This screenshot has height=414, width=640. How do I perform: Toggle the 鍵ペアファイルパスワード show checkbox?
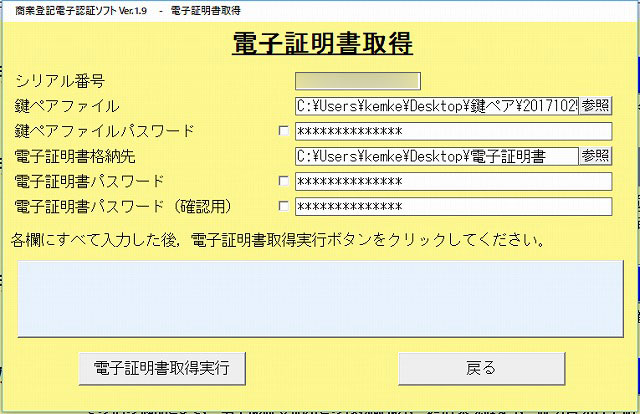coord(284,131)
